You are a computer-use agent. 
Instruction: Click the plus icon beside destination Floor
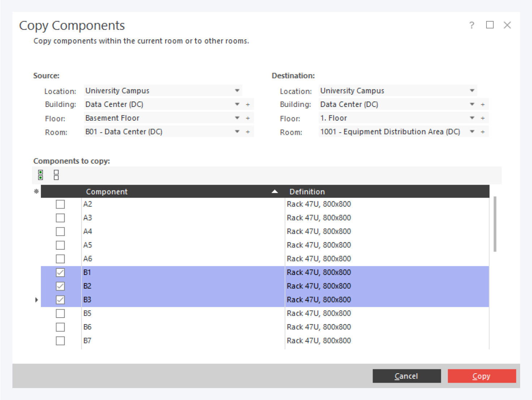point(482,118)
